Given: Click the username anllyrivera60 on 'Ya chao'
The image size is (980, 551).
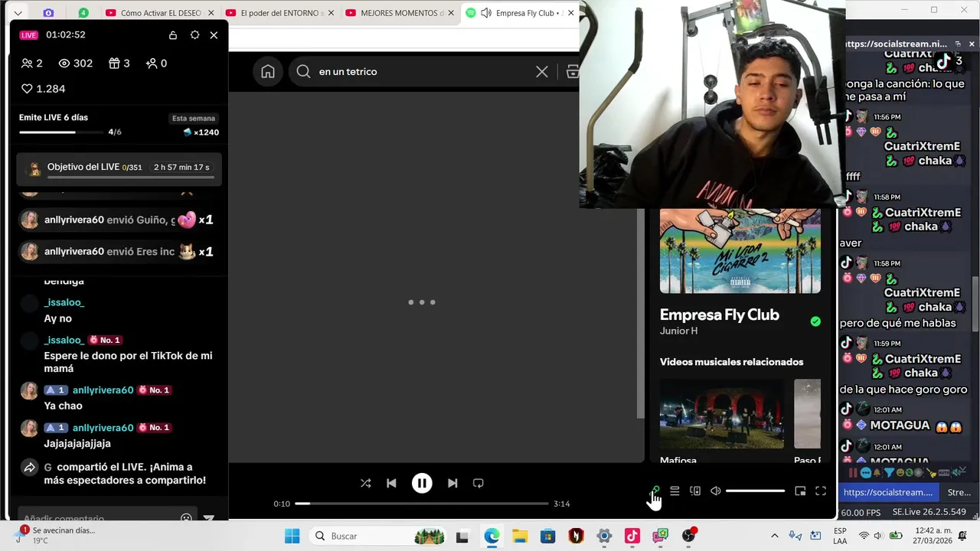Looking at the screenshot, I should (x=103, y=390).
